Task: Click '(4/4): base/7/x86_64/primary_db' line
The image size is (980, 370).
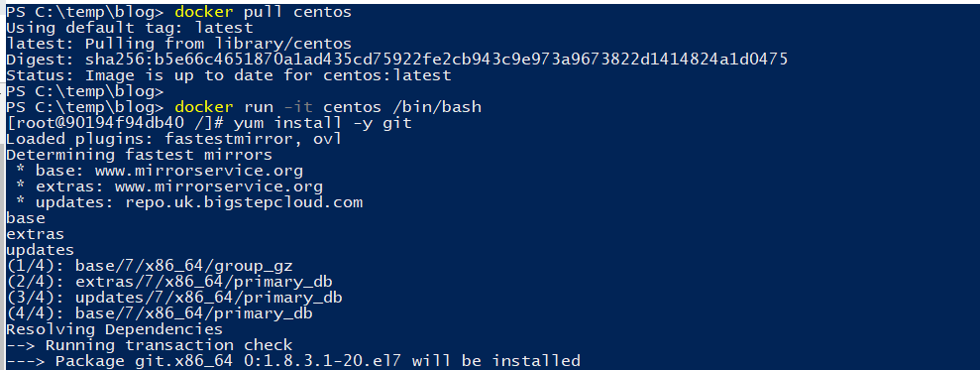Action: coord(160,313)
